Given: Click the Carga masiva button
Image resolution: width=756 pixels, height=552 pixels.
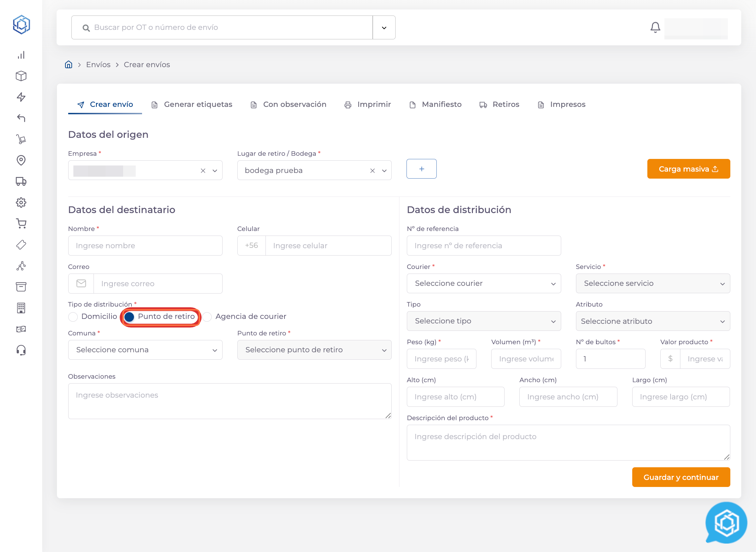Looking at the screenshot, I should click(x=688, y=169).
